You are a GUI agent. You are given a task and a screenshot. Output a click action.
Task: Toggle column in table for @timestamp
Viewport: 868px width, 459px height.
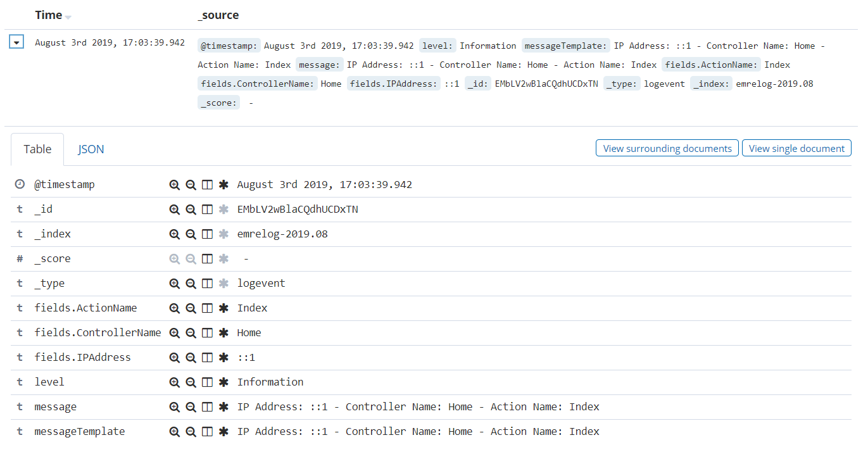[x=207, y=184]
